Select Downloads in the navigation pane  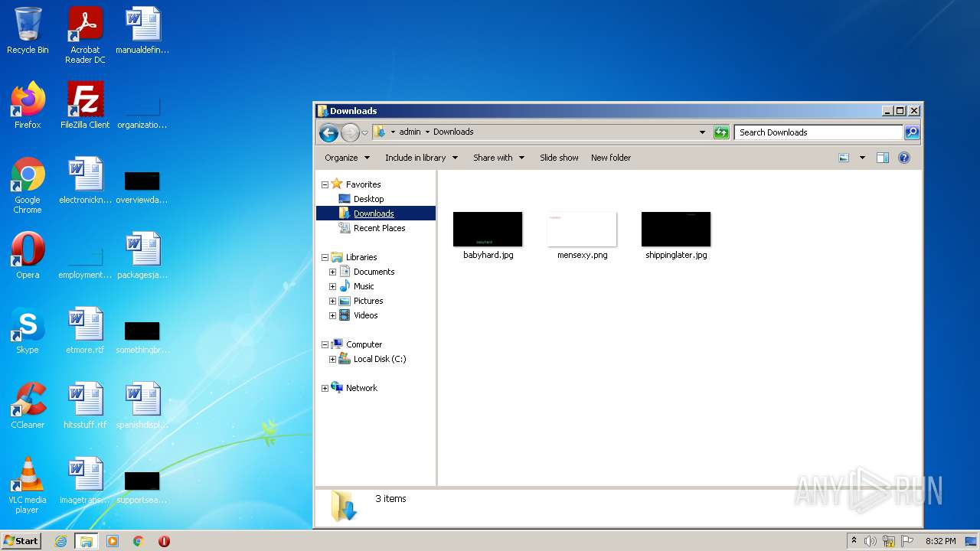374,214
